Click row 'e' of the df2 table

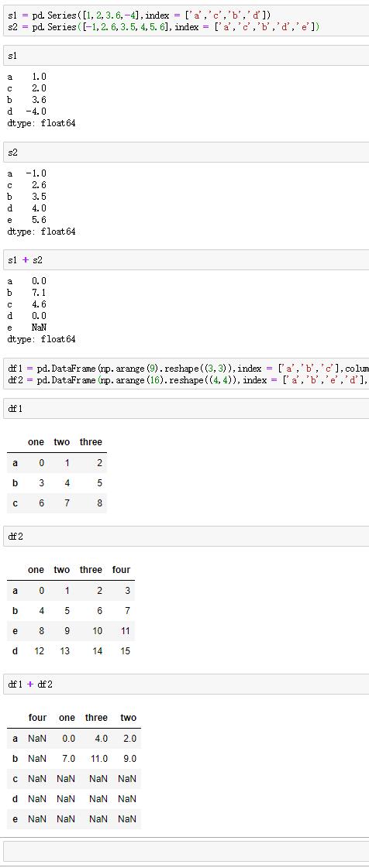tap(71, 630)
